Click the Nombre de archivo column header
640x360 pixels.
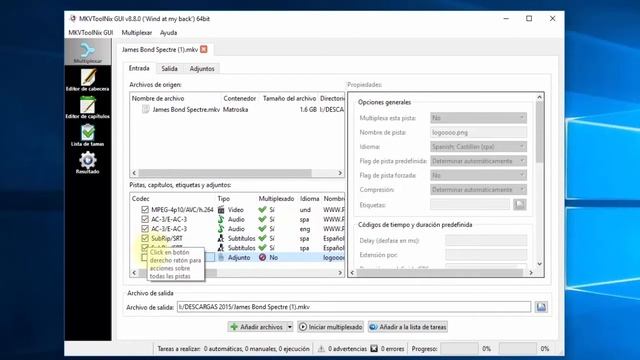[176, 98]
